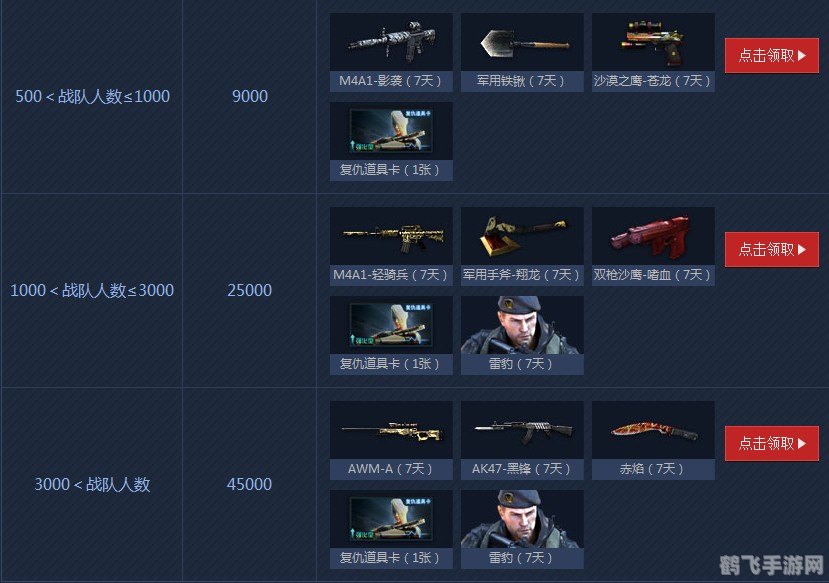Click the 沙漠之鹰-苍龙 pistol icon
829x583 pixels.
point(653,42)
